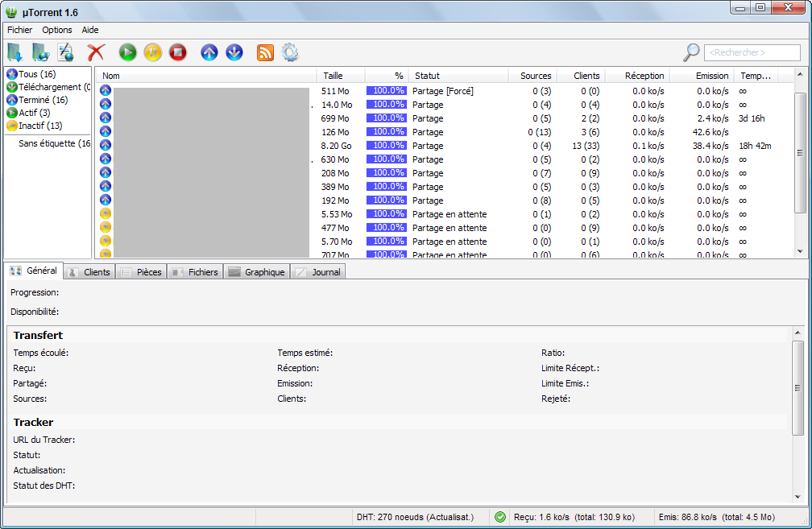Click the green Start torrent button
Image resolution: width=812 pixels, height=529 pixels.
pos(127,52)
